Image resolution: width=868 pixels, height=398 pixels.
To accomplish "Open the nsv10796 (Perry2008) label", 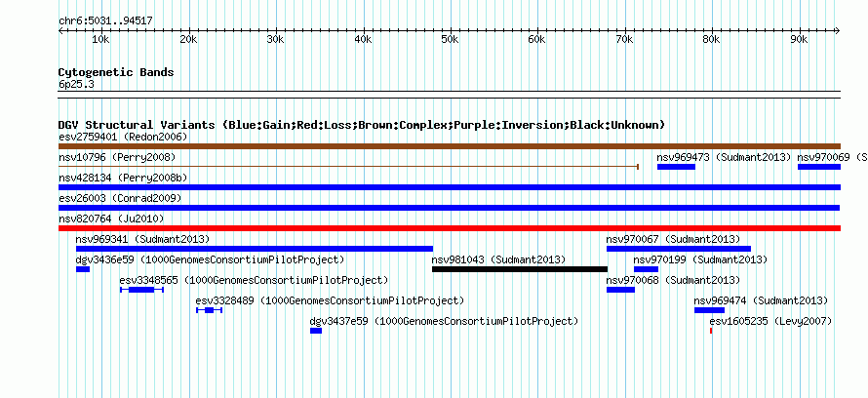I will 117,157.
